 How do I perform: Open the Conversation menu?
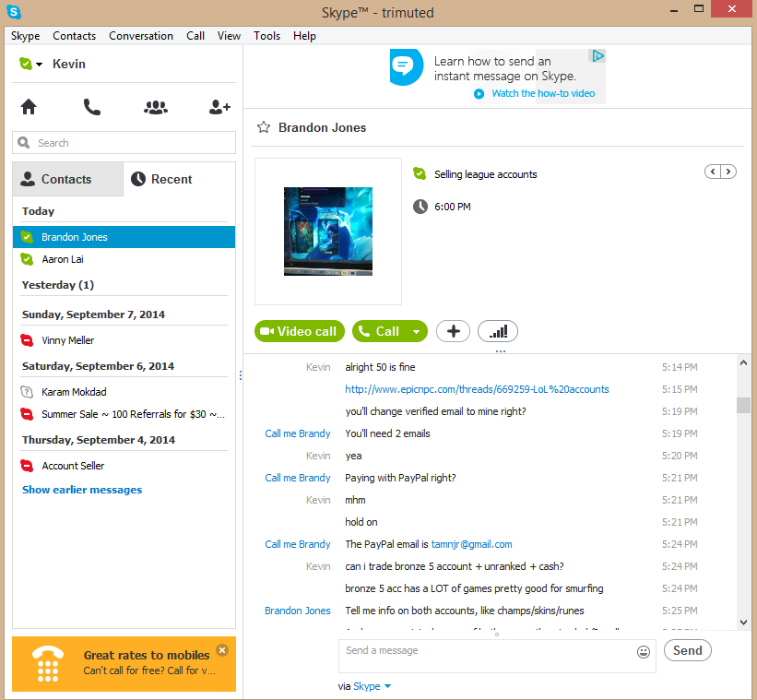pos(141,36)
